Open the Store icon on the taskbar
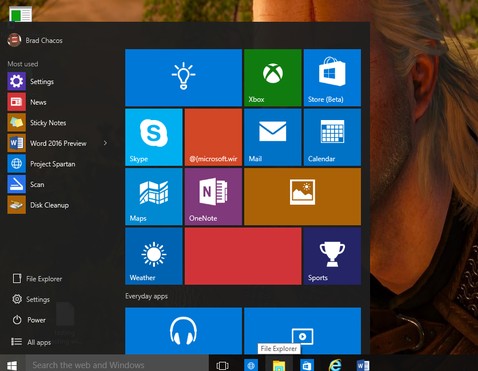Screen dimensions: 478x371 [307, 365]
